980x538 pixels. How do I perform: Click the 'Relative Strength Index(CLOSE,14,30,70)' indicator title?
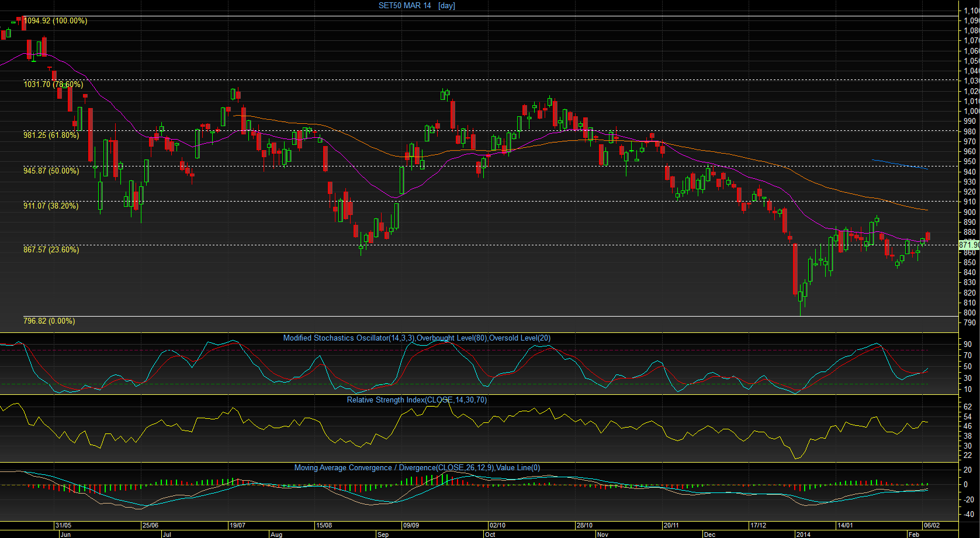coord(417,400)
